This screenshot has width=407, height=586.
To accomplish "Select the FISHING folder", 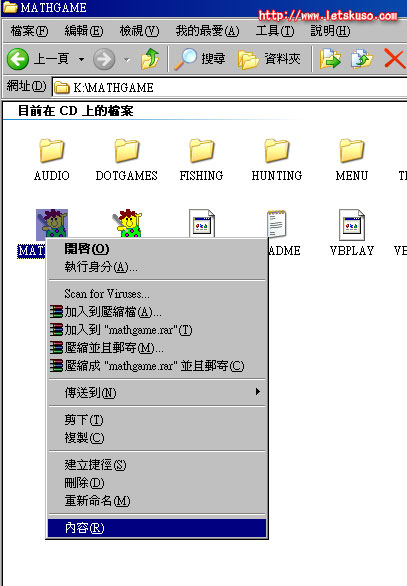I will point(201,160).
